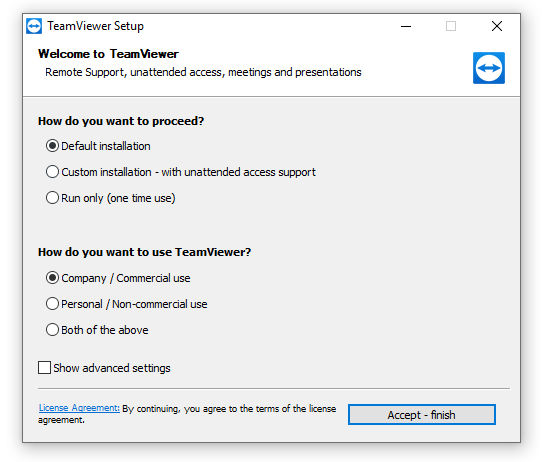Image resolution: width=543 pixels, height=462 pixels.
Task: Click the 'How do you want to use TeamViewer?' heading
Action: coord(144,252)
